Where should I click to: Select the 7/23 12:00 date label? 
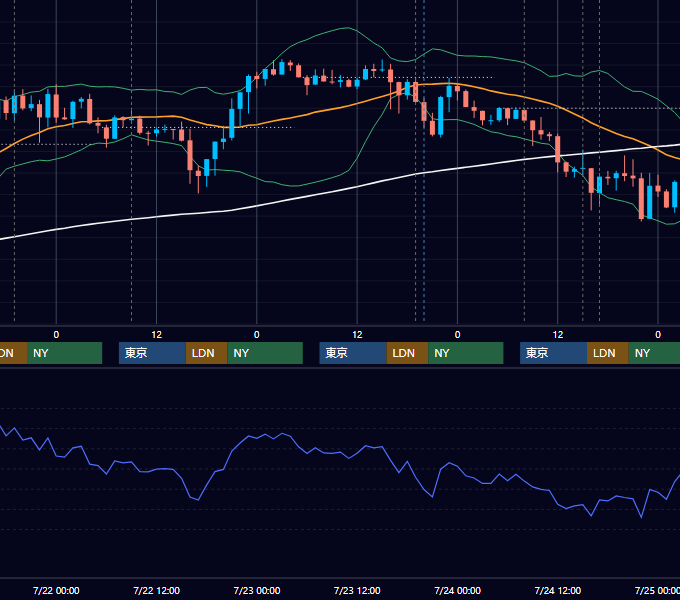coord(357,590)
